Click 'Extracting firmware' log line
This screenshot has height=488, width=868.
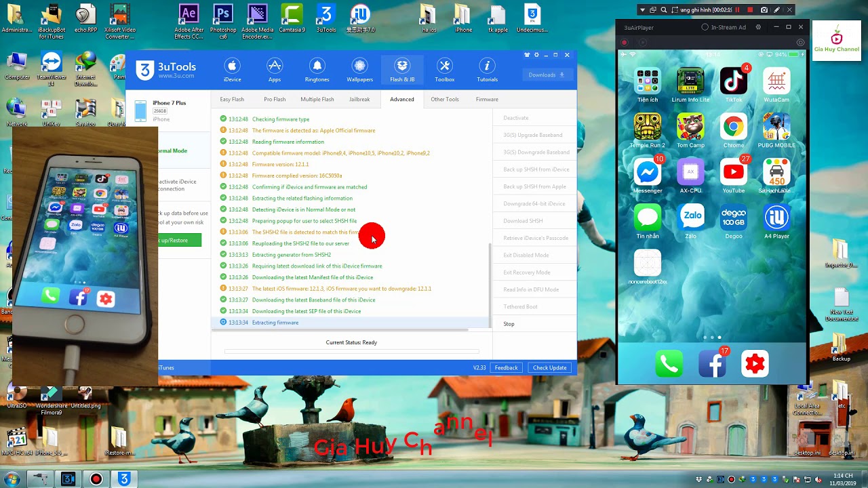point(275,323)
